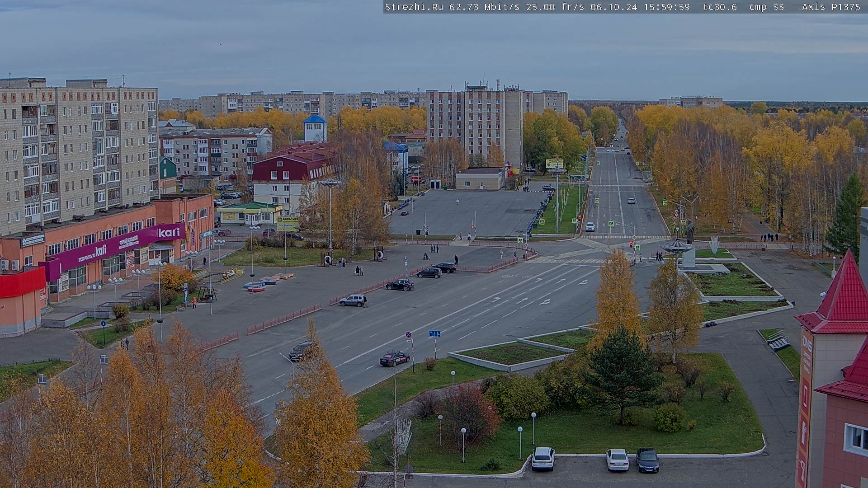The height and width of the screenshot is (488, 868).
Task: Click the 15:59:59 timestamp
Action: coord(666,7)
